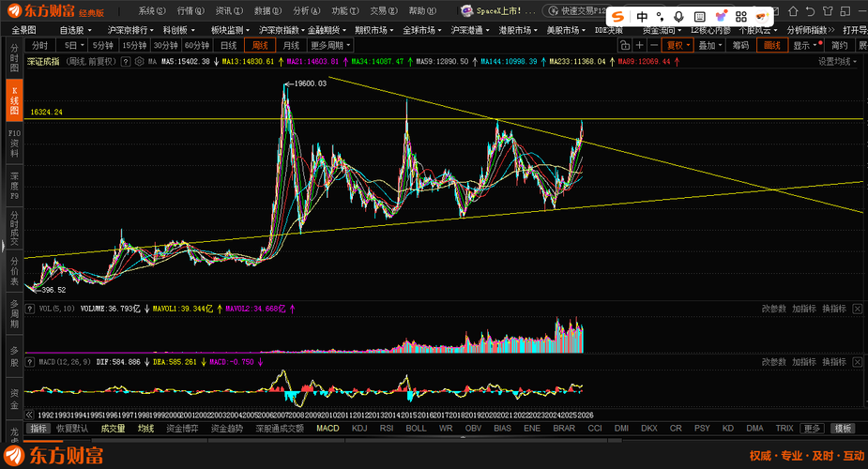Image resolution: width=868 pixels, height=469 pixels.
Task: Zoom in chart with the plus icon
Action: coord(639,45)
